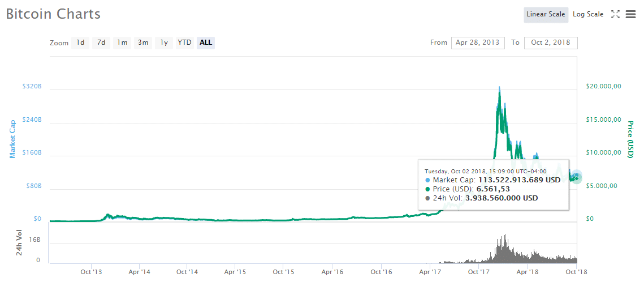Click the highlighted Oct 2 data point
Image resolution: width=644 pixels, height=286 pixels.
pyautogui.click(x=577, y=177)
